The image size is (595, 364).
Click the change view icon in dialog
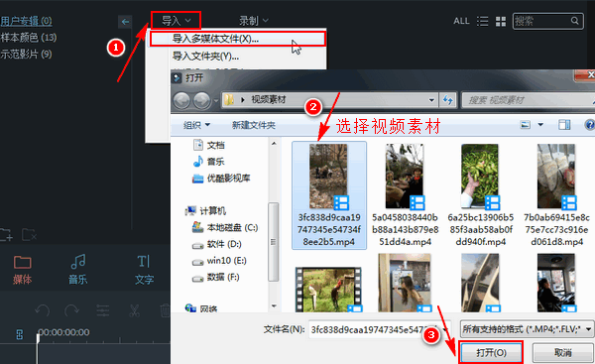526,125
